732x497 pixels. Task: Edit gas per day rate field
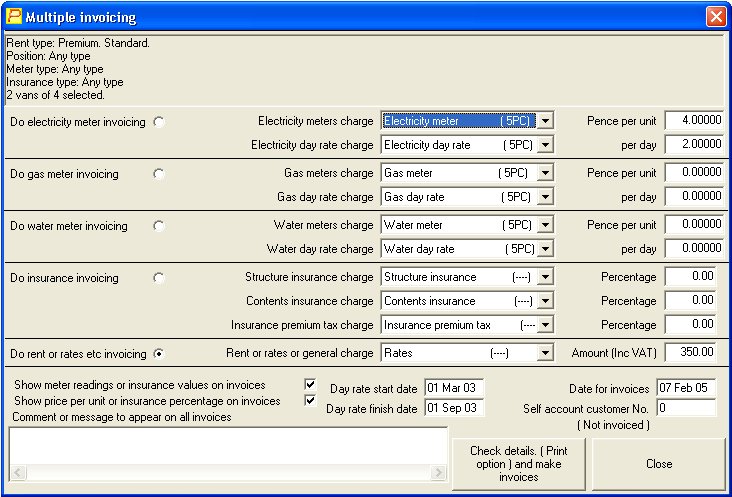click(x=694, y=196)
